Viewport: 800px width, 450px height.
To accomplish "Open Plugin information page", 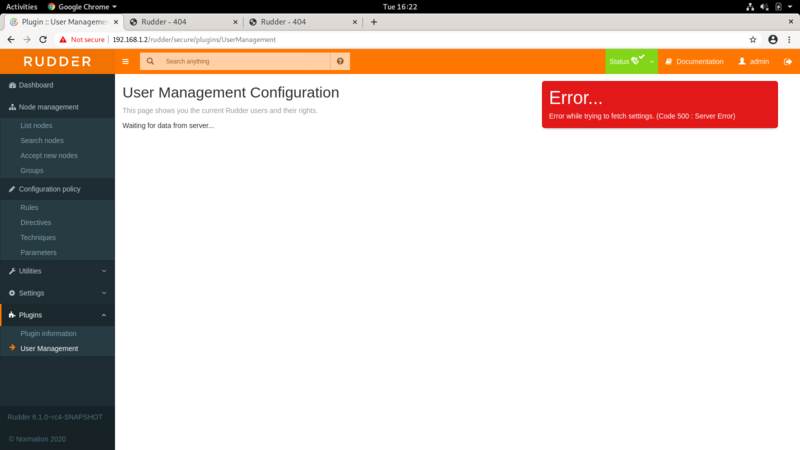I will click(x=48, y=334).
